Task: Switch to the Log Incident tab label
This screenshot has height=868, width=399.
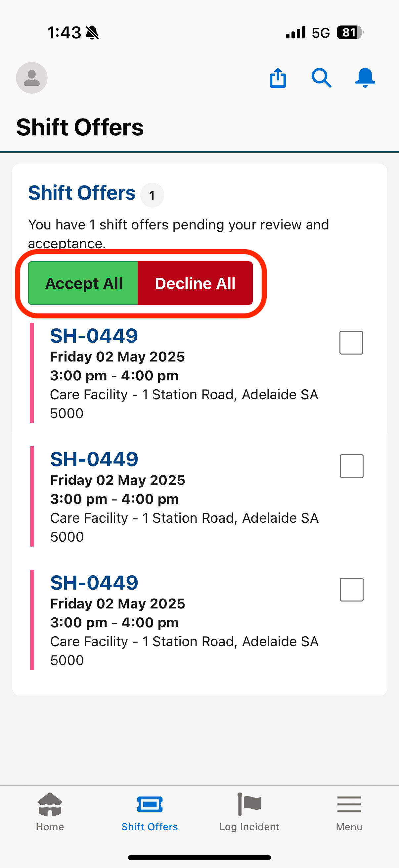Action: click(249, 827)
